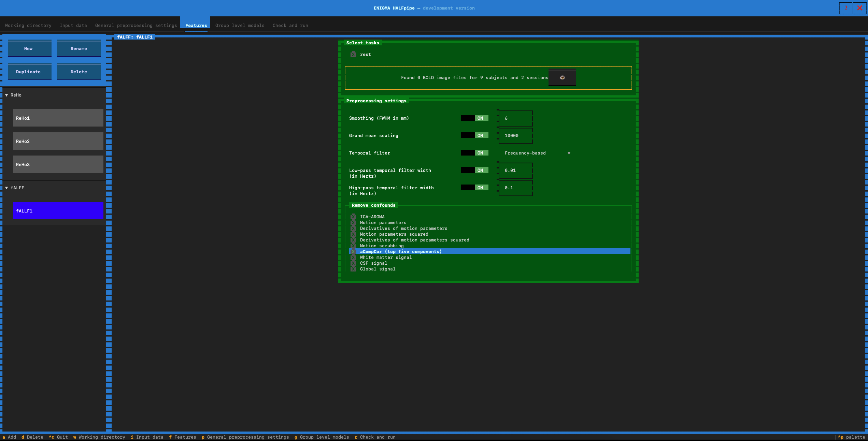Click the eye preview icon for BOLD files

(x=562, y=77)
